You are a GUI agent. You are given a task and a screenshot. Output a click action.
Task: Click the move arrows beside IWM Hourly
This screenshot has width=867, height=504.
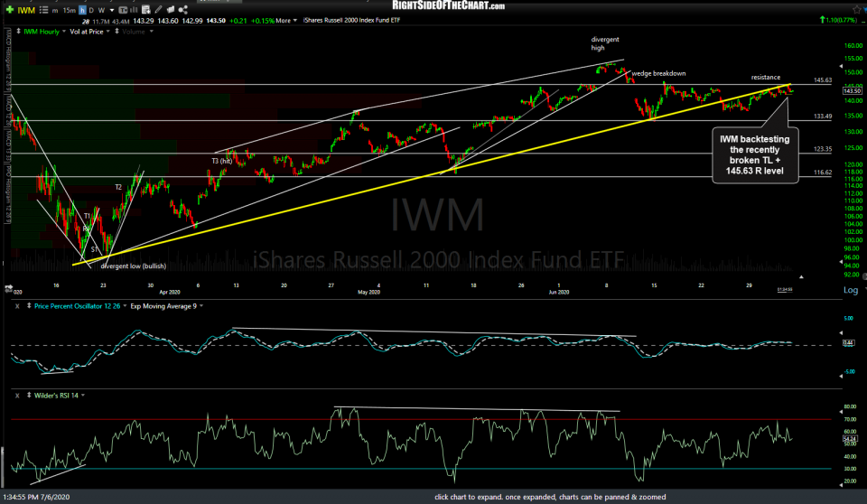(18, 32)
